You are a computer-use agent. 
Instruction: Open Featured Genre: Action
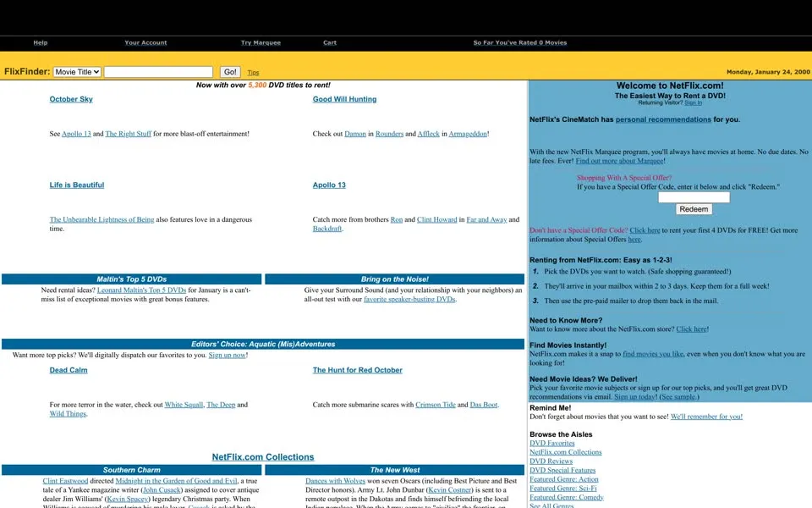(564, 479)
